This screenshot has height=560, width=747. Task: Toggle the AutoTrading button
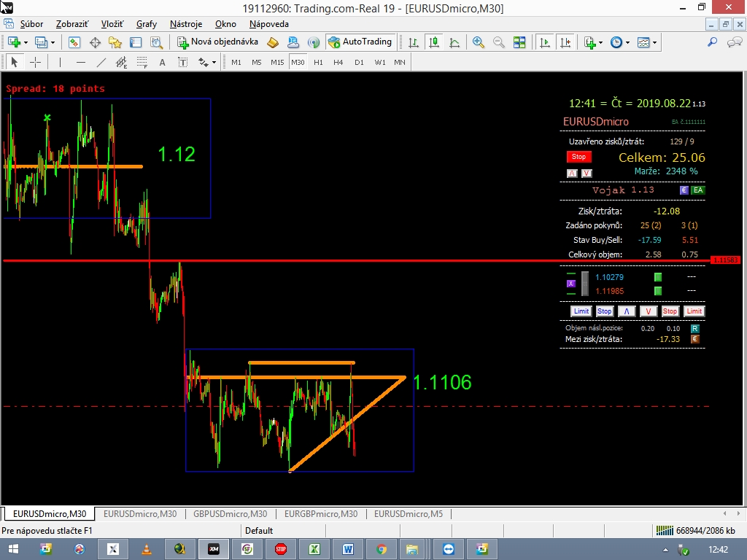(x=360, y=42)
